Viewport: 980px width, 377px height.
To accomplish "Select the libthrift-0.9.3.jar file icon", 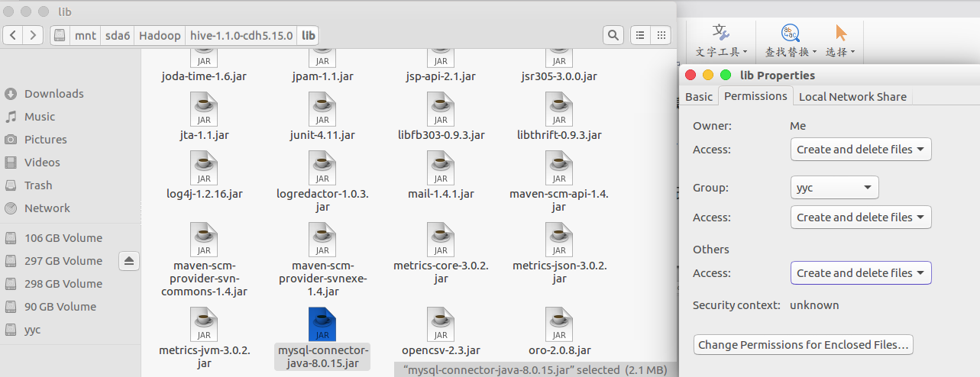I will click(x=559, y=109).
